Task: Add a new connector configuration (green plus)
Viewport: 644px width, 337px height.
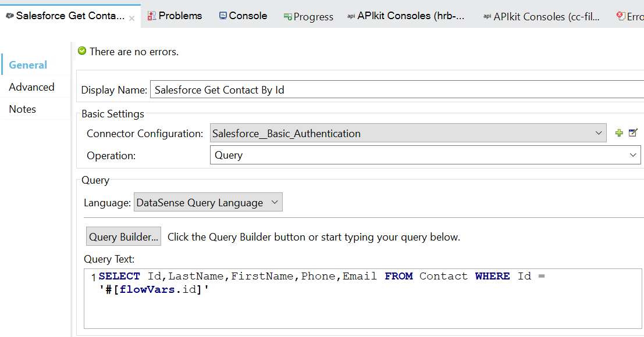Action: point(619,133)
